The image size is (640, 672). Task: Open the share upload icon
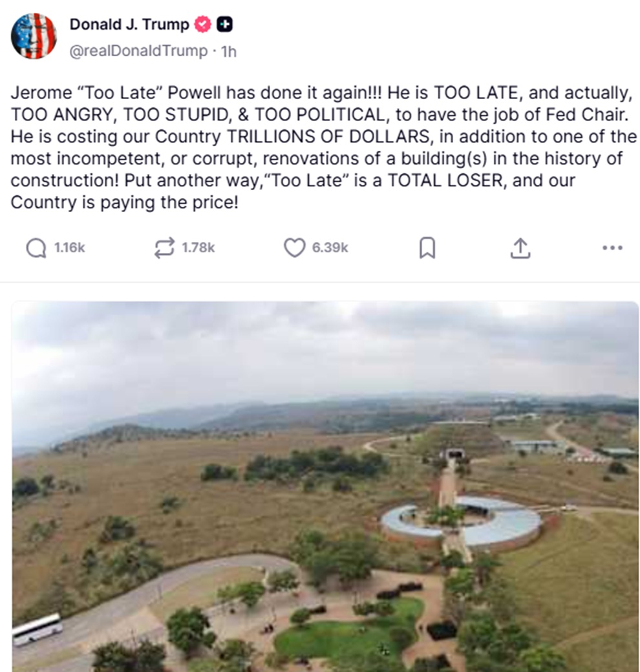(520, 248)
